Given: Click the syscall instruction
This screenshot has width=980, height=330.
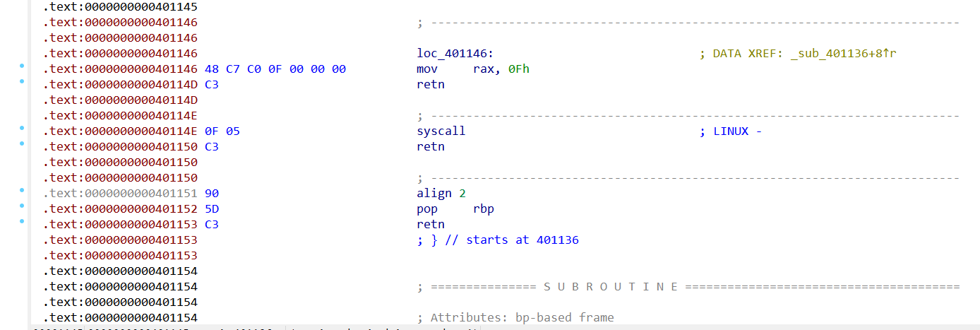Looking at the screenshot, I should (441, 131).
